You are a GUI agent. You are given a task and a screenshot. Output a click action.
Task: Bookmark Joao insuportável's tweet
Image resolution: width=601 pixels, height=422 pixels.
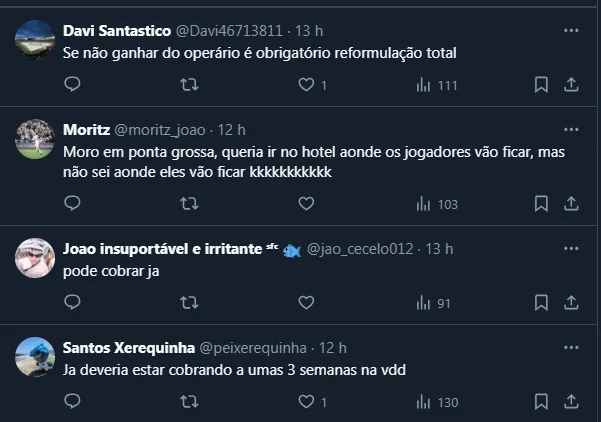541,302
